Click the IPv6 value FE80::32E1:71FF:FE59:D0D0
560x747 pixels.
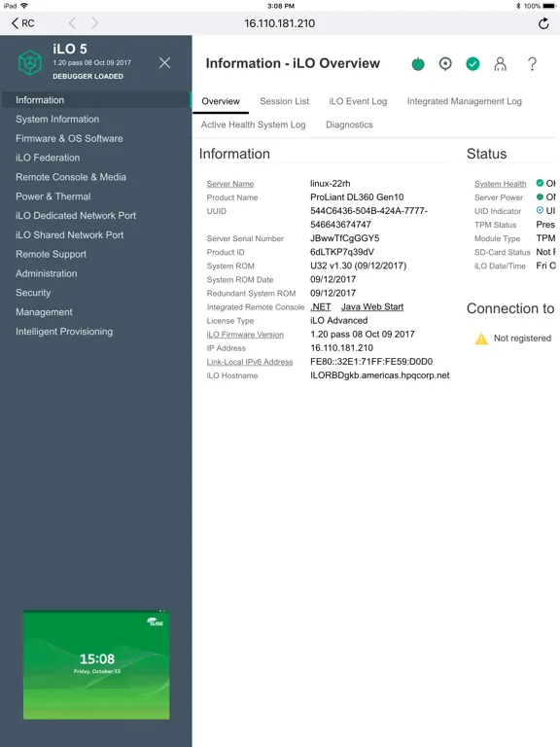pos(371,362)
